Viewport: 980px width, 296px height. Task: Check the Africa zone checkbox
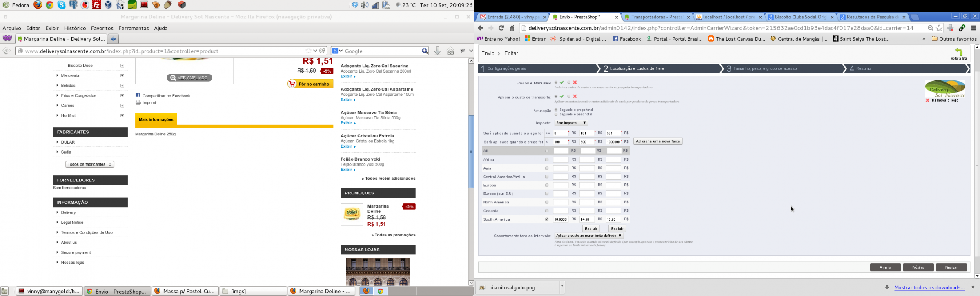coord(547,160)
